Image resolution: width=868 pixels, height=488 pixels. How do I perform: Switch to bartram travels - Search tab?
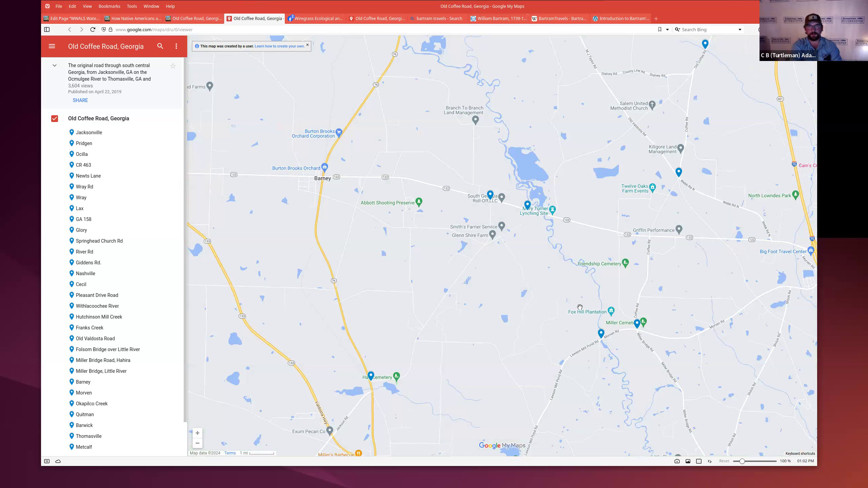pos(438,19)
